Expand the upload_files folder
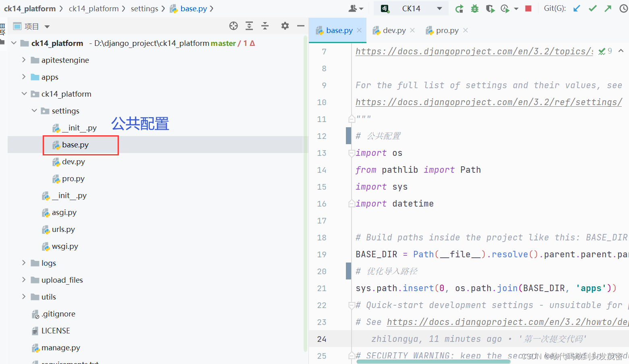 pyautogui.click(x=24, y=280)
